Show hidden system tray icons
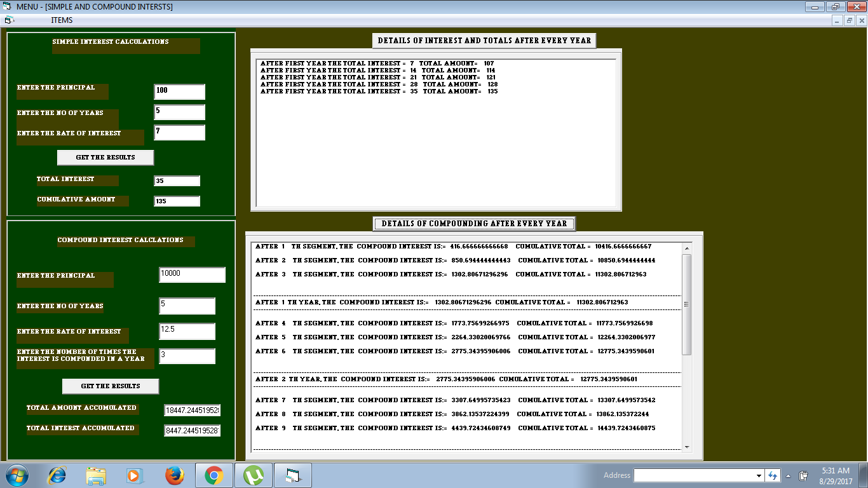868x488 pixels. 789,475
